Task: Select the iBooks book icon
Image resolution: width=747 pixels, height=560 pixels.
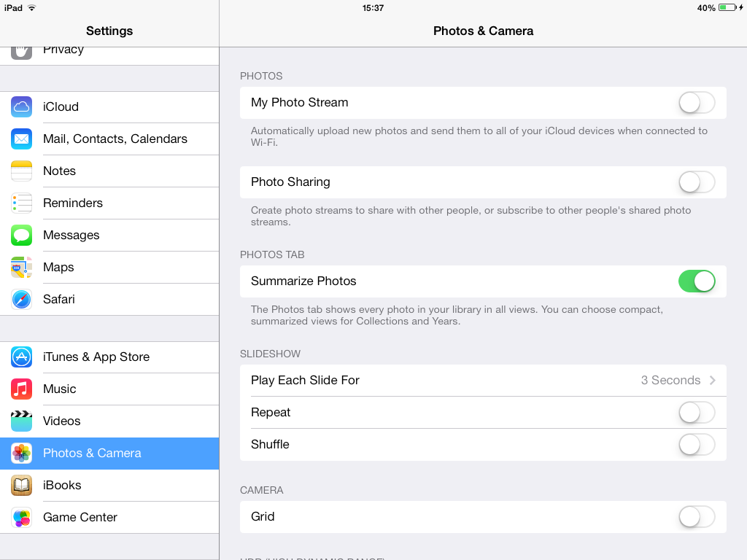Action: click(21, 485)
